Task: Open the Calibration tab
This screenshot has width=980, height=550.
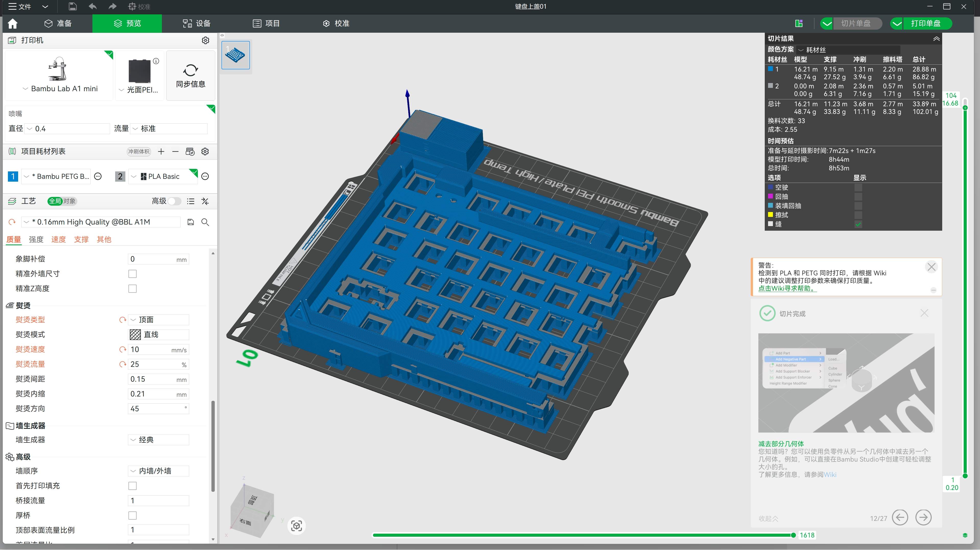Action: coord(336,24)
